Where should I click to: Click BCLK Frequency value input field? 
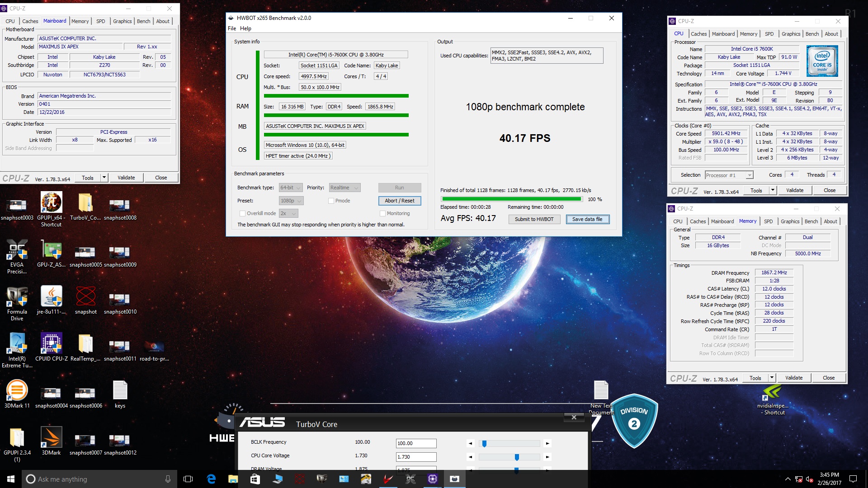416,443
